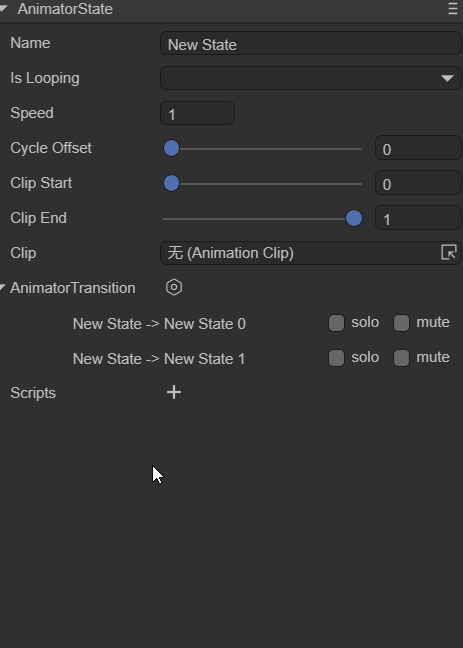Click the Speed value field
This screenshot has height=648, width=463.
[198, 113]
